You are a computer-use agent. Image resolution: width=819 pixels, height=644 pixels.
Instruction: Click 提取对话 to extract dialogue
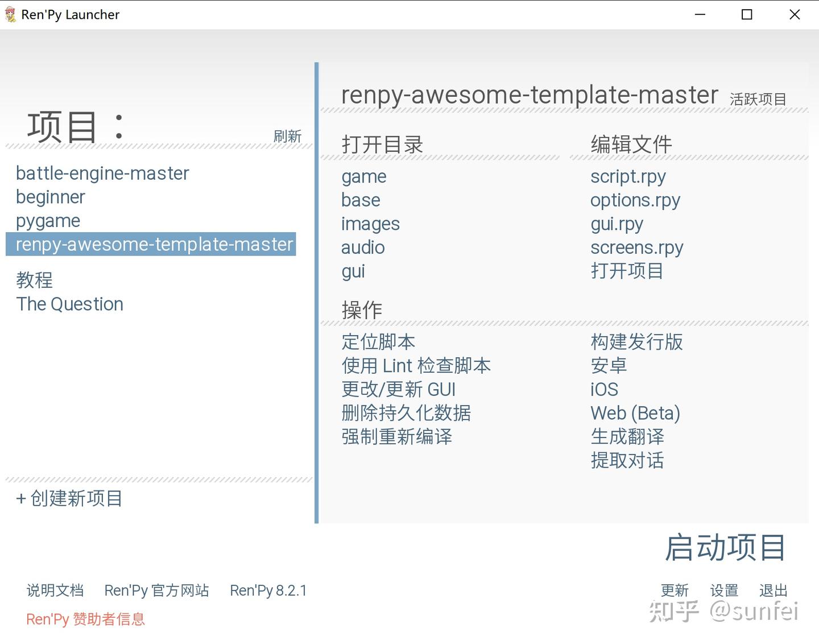click(627, 460)
